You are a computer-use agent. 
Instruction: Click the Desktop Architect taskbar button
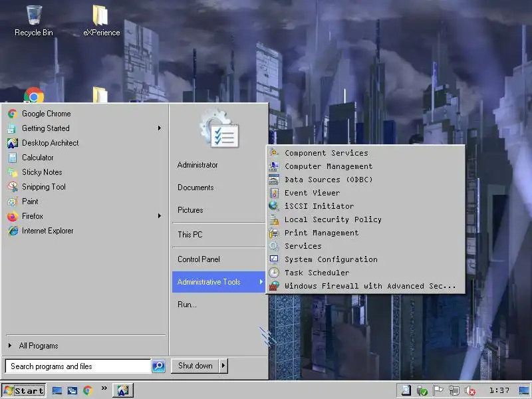(x=123, y=390)
